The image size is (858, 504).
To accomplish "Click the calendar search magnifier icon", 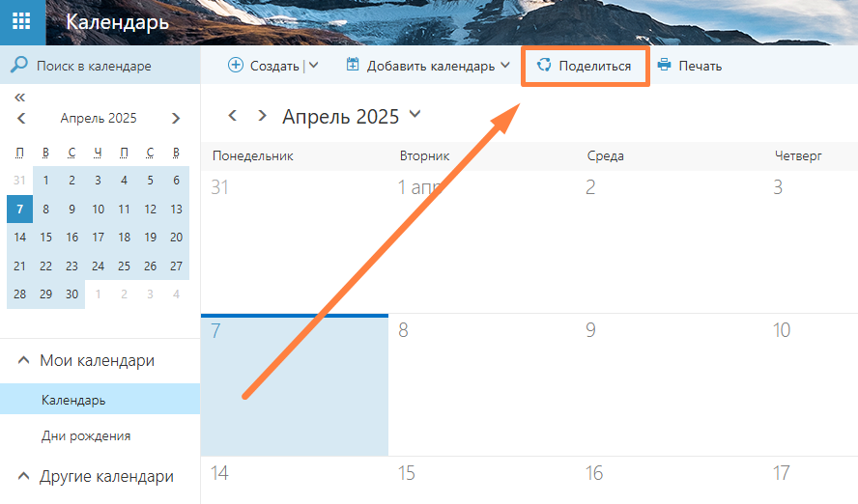I will coord(18,66).
